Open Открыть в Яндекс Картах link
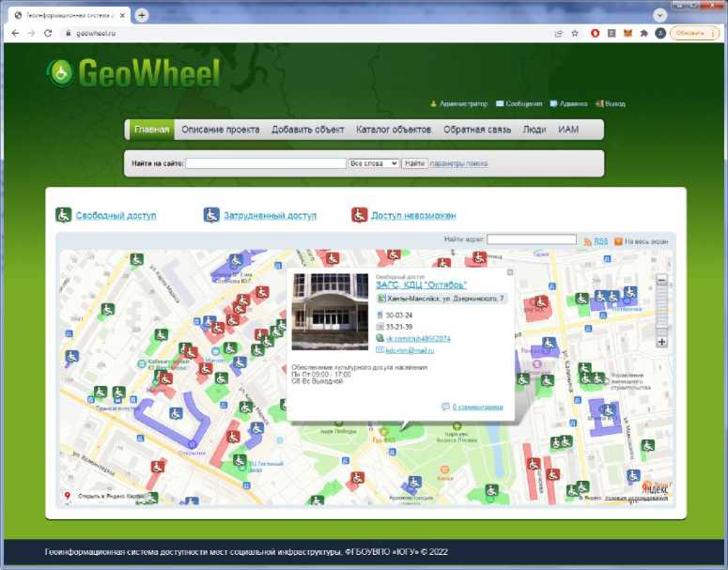The width and height of the screenshot is (728, 570). [x=112, y=496]
